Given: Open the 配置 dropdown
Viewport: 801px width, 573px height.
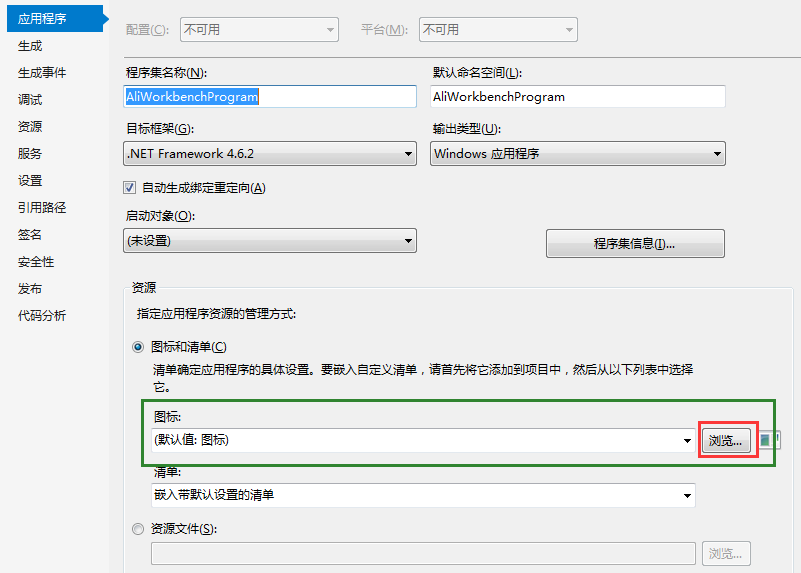Looking at the screenshot, I should coord(259,30).
